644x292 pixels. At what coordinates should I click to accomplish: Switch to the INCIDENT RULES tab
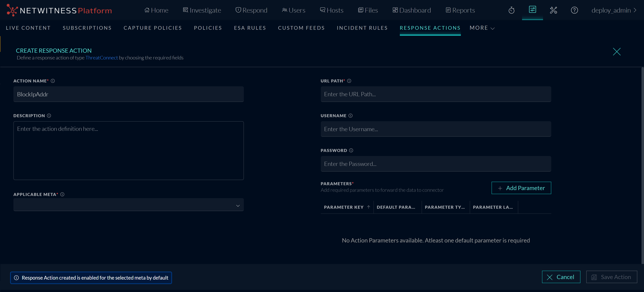[x=362, y=28]
